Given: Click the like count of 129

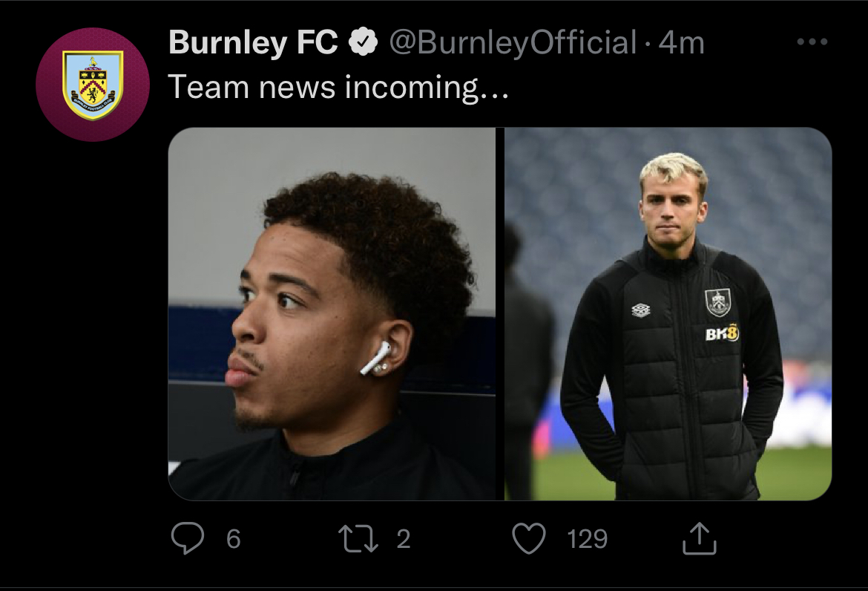Looking at the screenshot, I should [x=587, y=539].
